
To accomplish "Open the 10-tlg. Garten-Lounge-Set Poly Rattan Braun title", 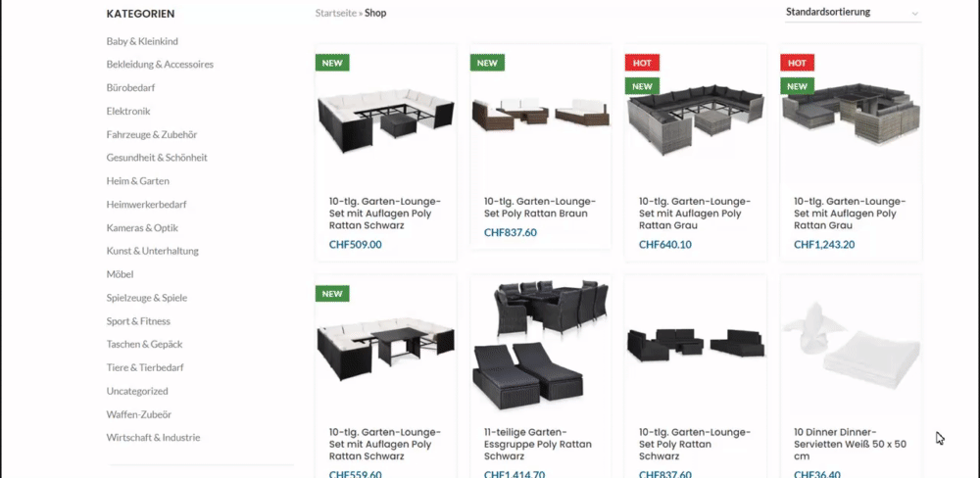I will click(x=540, y=208).
